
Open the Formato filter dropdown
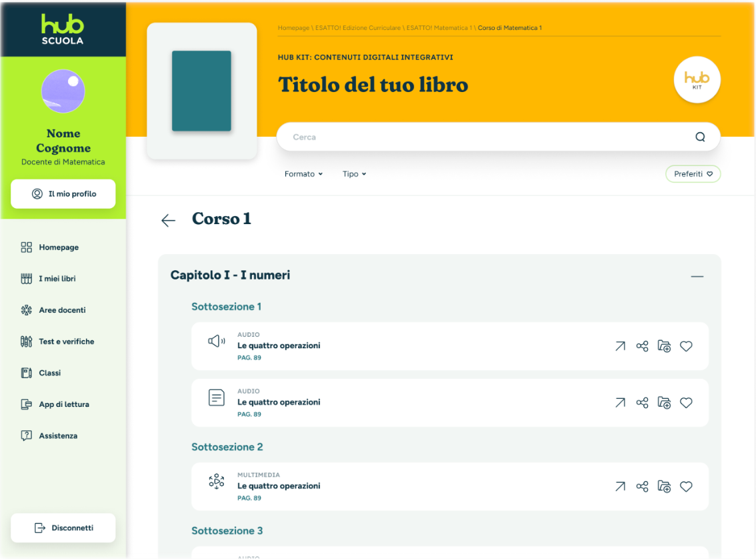tap(303, 174)
